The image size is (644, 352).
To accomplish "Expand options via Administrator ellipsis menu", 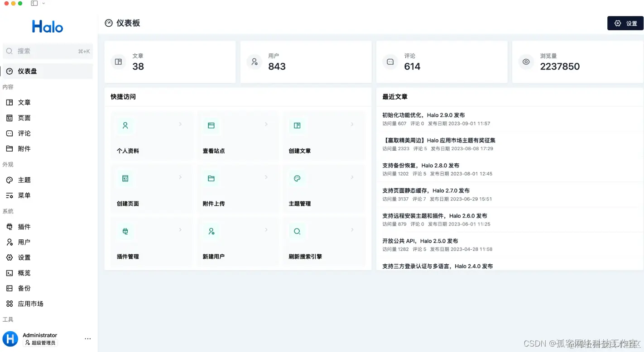I will (88, 338).
